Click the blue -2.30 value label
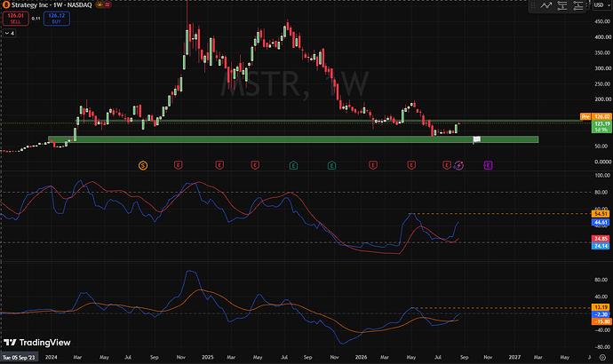 tap(601, 314)
